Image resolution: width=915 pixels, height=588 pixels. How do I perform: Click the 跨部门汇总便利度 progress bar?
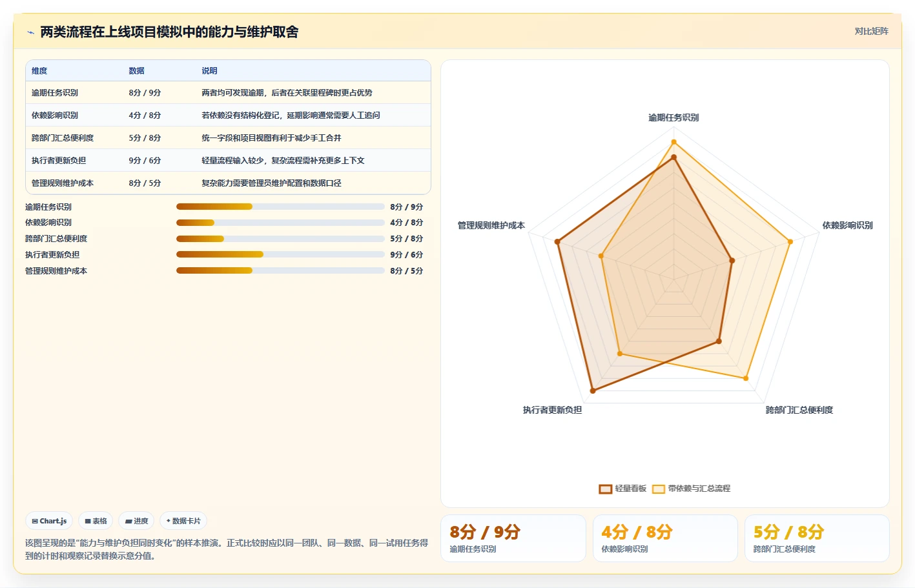(x=280, y=239)
